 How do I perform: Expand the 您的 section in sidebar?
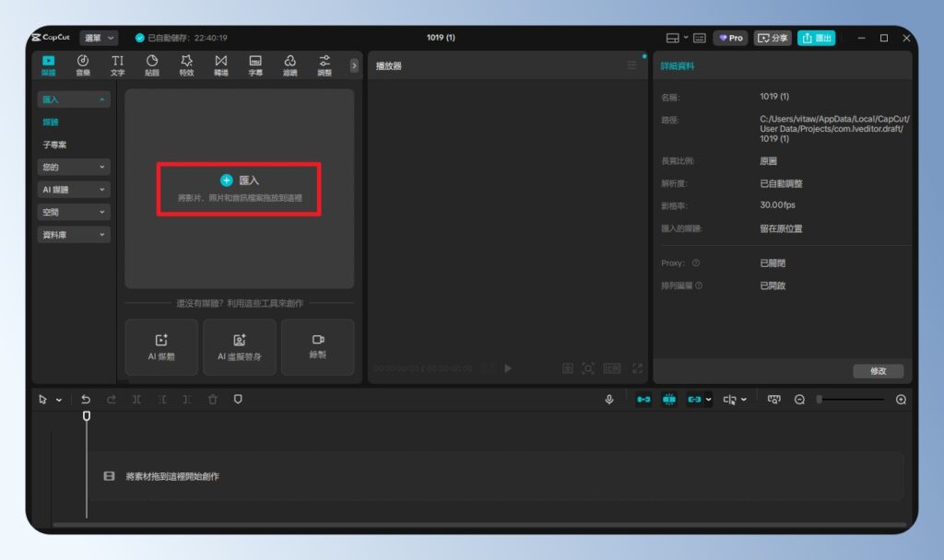[74, 167]
